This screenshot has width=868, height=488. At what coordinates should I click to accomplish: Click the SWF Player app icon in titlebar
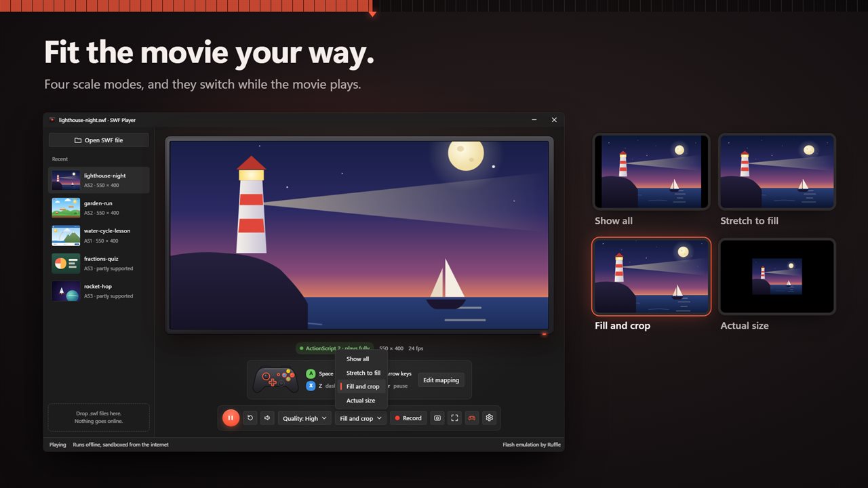click(x=52, y=120)
